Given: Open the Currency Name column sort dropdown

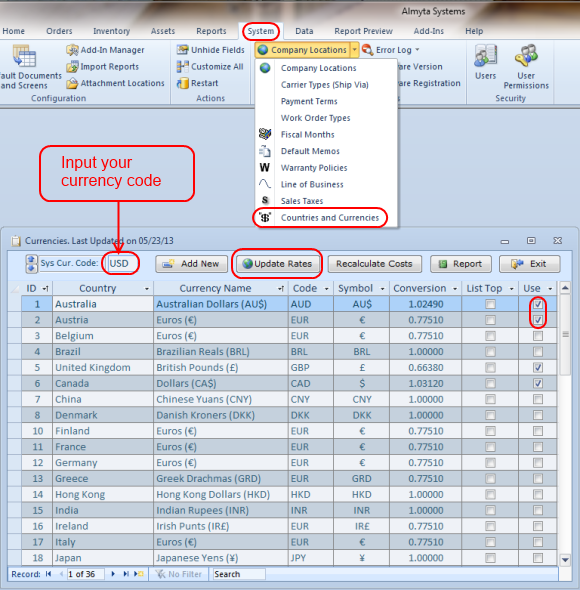Looking at the screenshot, I should [281, 289].
